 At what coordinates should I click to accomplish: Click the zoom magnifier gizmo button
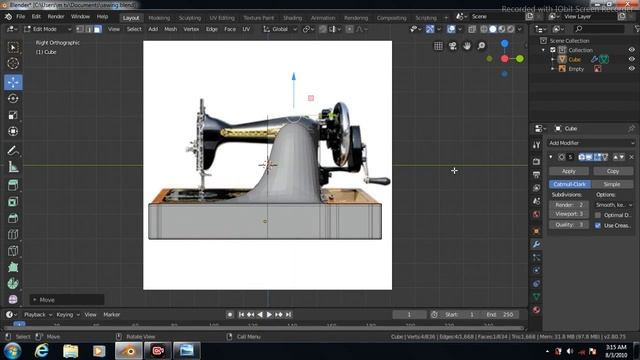click(x=482, y=46)
